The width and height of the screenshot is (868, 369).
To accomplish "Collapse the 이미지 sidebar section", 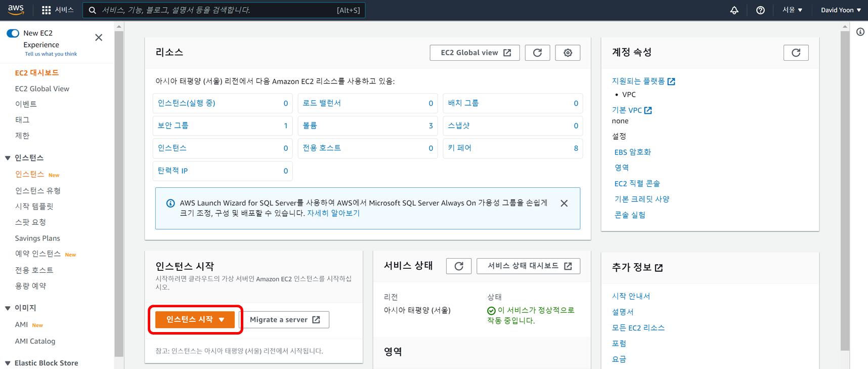I will pos(8,308).
